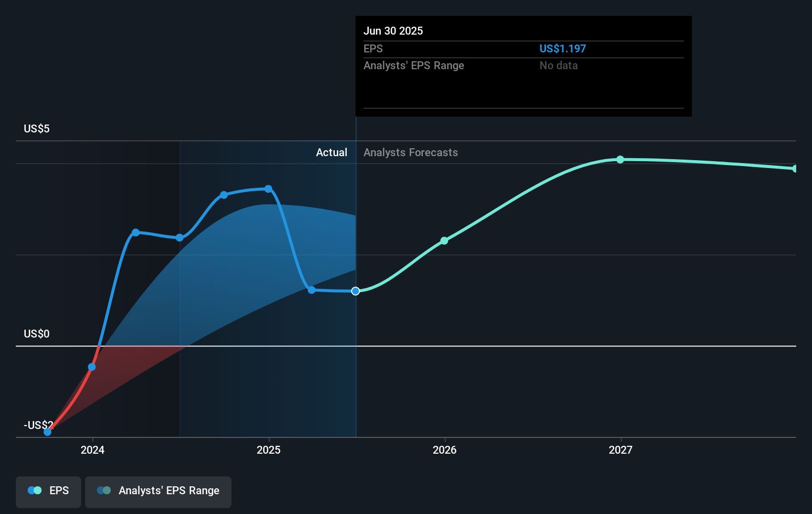Select the EPS point just before 2025 peak
This screenshot has height=514, width=812.
pyautogui.click(x=224, y=195)
